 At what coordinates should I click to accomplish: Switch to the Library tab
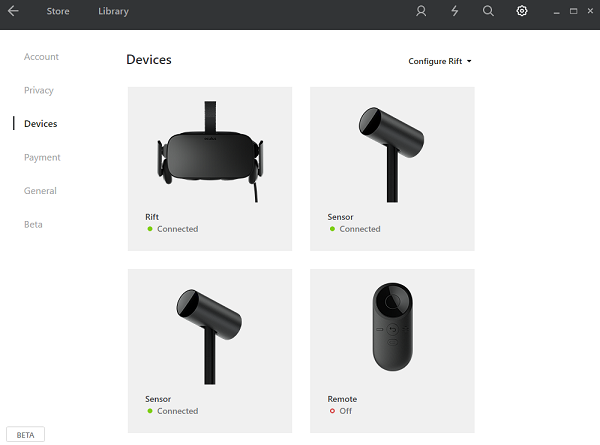[x=113, y=11]
